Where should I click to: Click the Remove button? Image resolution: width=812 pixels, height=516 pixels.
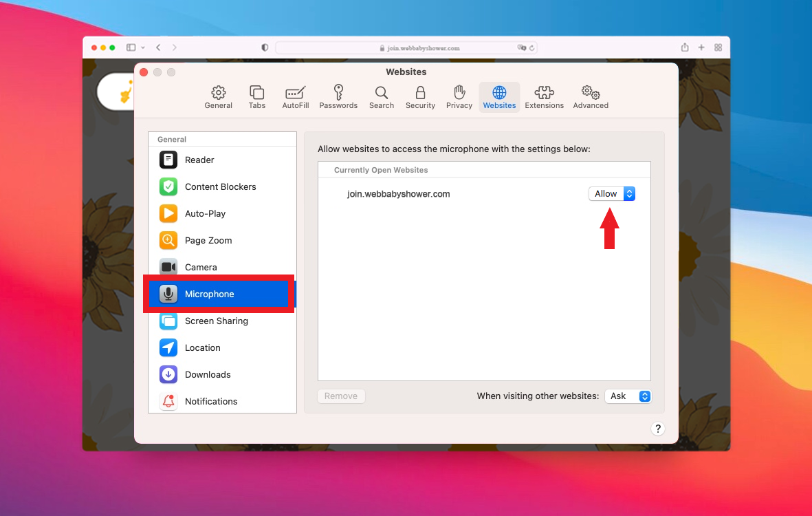[341, 396]
